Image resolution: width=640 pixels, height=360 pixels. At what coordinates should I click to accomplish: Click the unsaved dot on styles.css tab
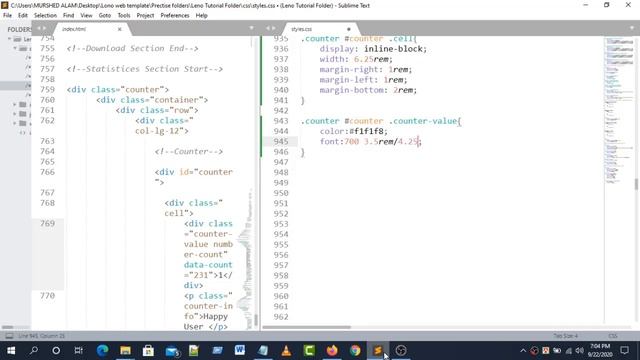coord(349,29)
